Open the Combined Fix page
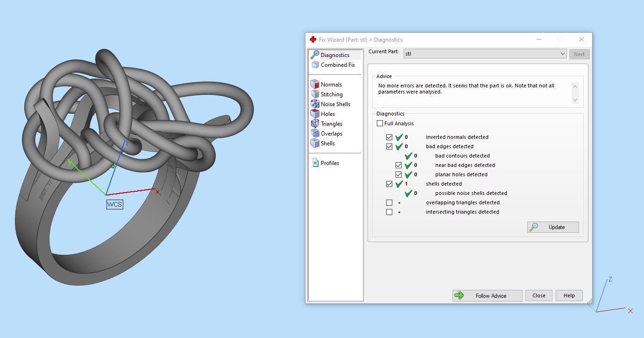644x338 pixels. coord(338,65)
